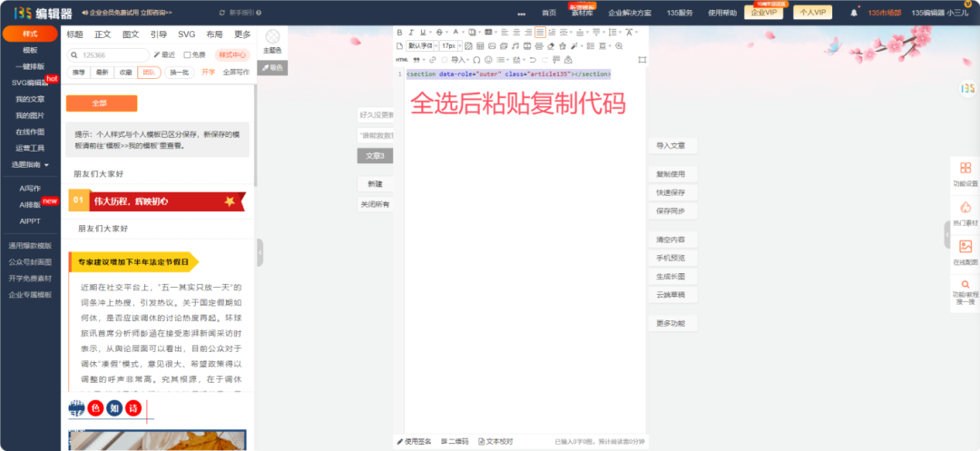Apply strikethrough formatting
Viewport: 980px width, 451px height.
(439, 32)
